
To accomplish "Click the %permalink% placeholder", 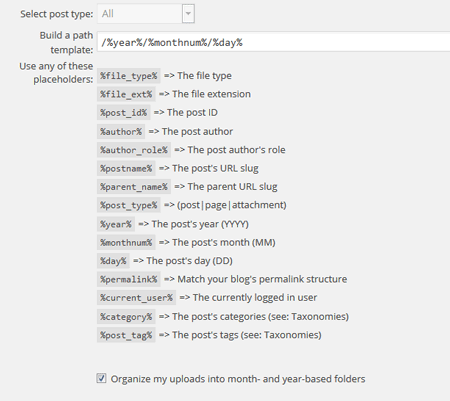I will (x=129, y=279).
